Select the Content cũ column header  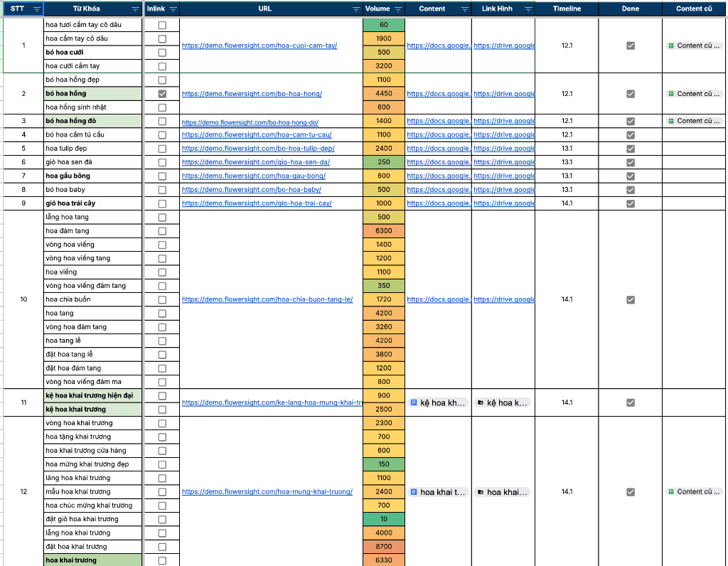694,9
